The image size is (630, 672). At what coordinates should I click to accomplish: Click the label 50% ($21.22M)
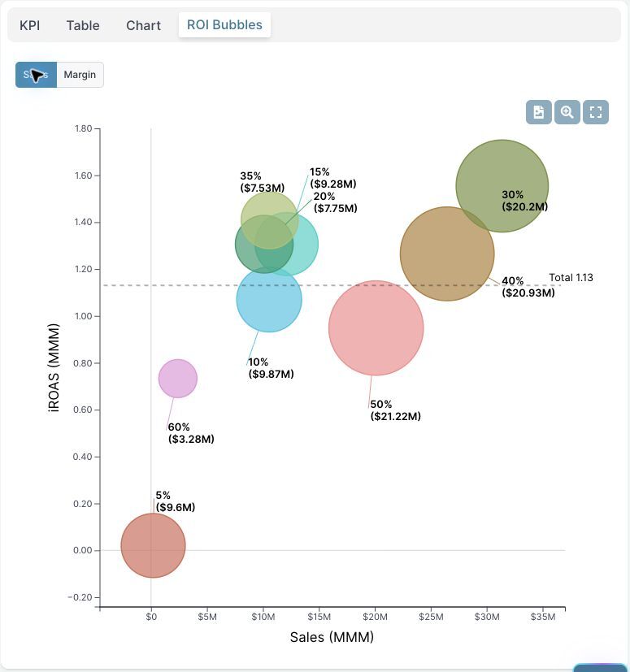(395, 410)
